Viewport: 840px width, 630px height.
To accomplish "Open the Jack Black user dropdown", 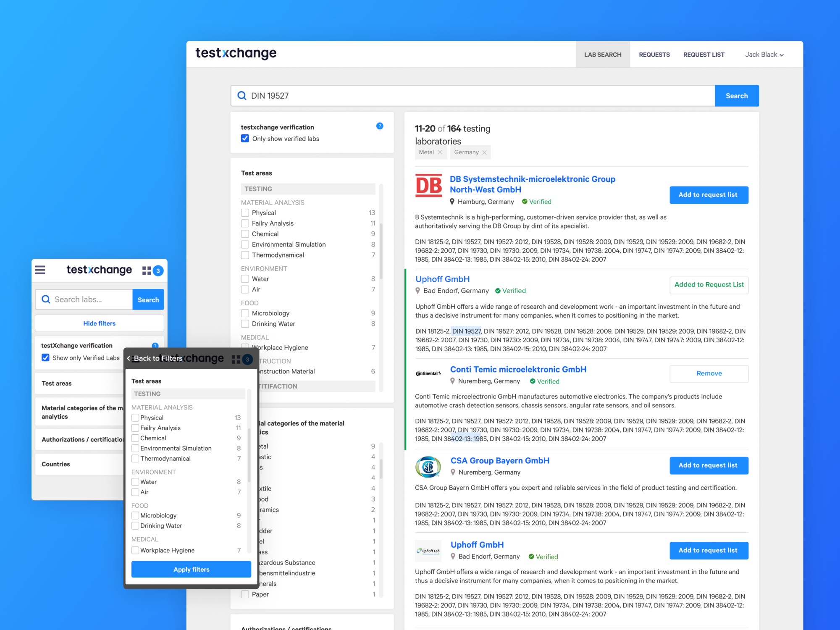I will coord(764,55).
